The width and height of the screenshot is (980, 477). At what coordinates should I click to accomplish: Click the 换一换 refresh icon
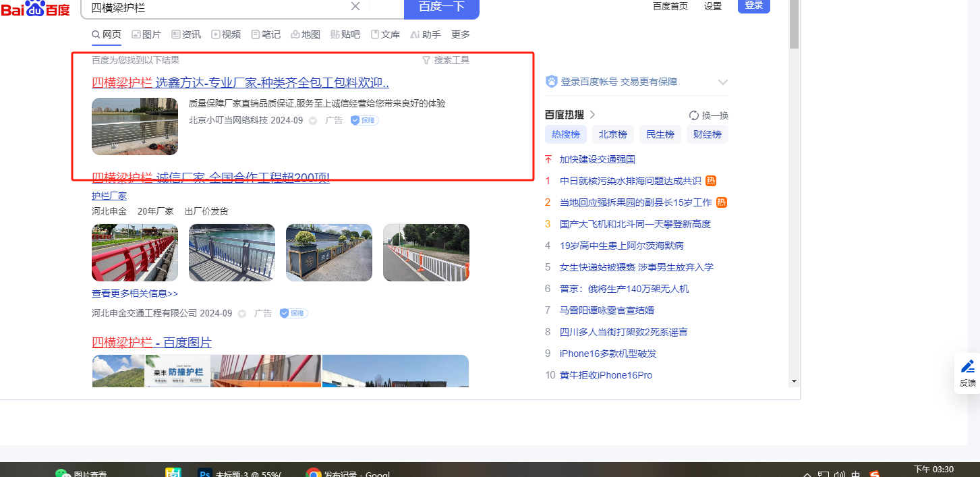(694, 115)
